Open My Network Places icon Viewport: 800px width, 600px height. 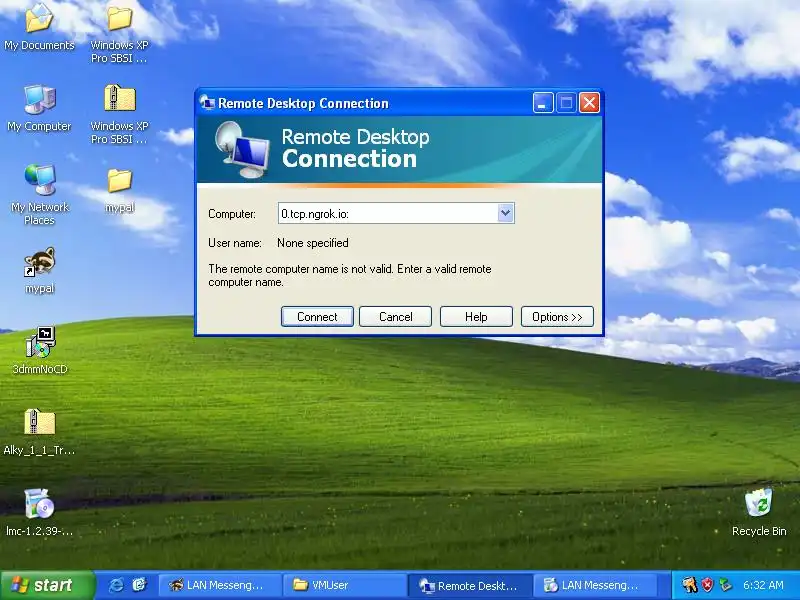tap(39, 195)
